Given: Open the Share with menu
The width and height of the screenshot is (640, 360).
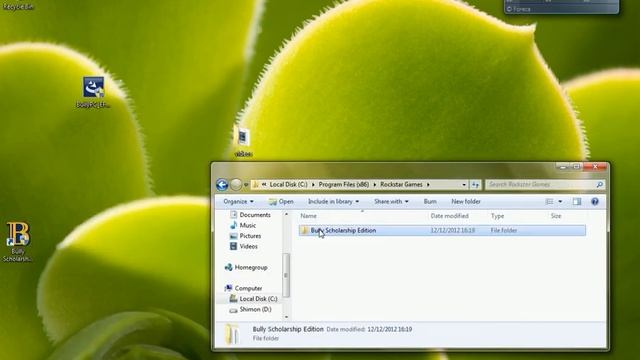Looking at the screenshot, I should click(391, 202).
